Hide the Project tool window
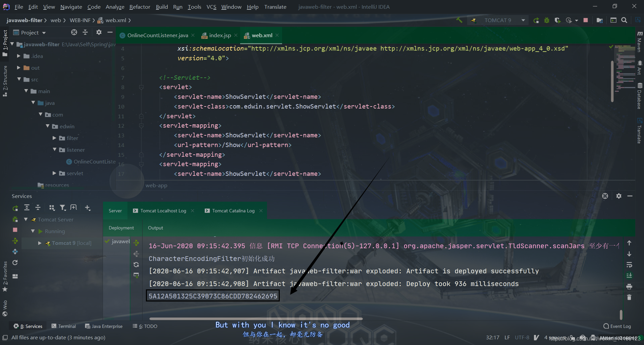Screen dimensions: 644x345 coord(110,32)
